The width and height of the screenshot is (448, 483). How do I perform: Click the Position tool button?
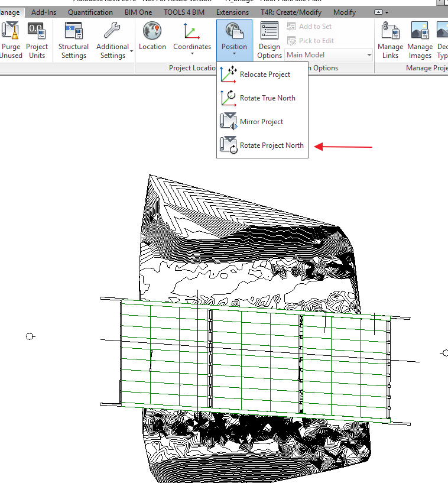pyautogui.click(x=234, y=40)
